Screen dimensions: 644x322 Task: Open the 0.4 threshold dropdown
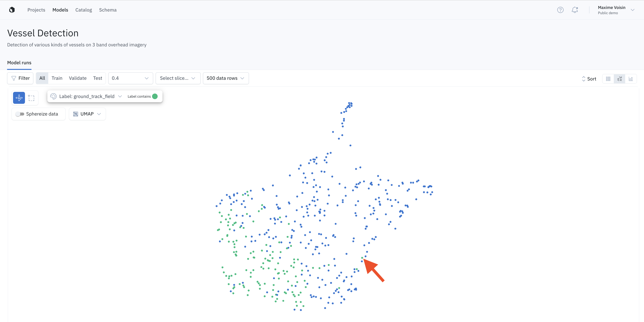[x=130, y=78]
